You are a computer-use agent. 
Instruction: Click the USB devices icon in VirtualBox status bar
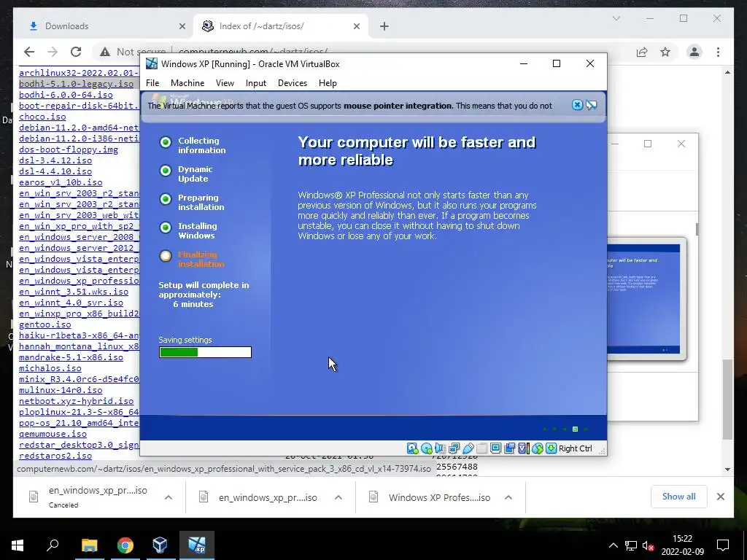[x=468, y=448]
